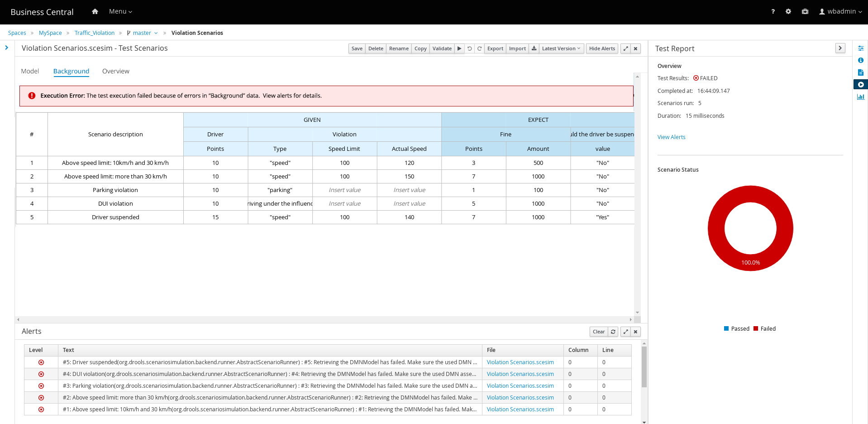The width and height of the screenshot is (868, 424).
Task: Select Actual Speed cell for Parking violation
Action: point(409,190)
